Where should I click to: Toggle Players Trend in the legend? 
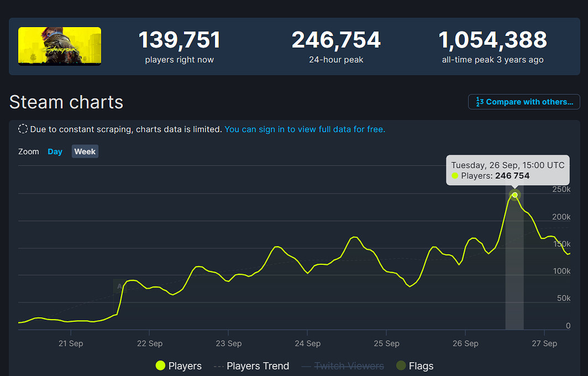[x=251, y=365]
